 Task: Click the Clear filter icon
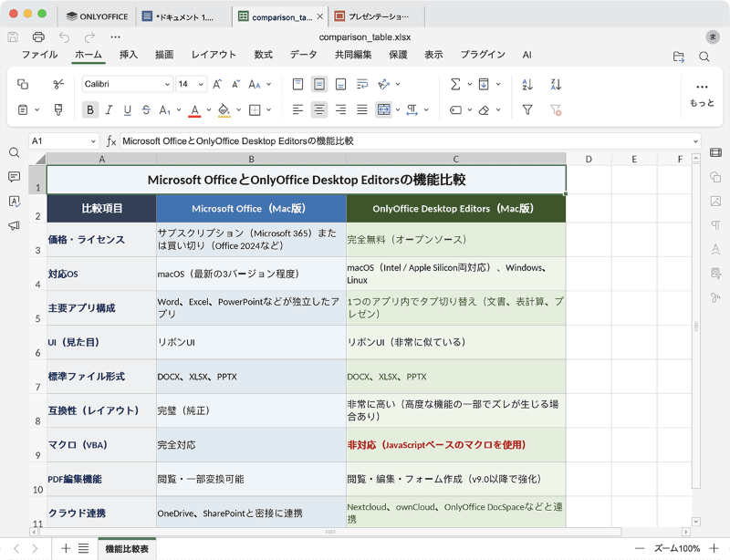click(x=556, y=109)
